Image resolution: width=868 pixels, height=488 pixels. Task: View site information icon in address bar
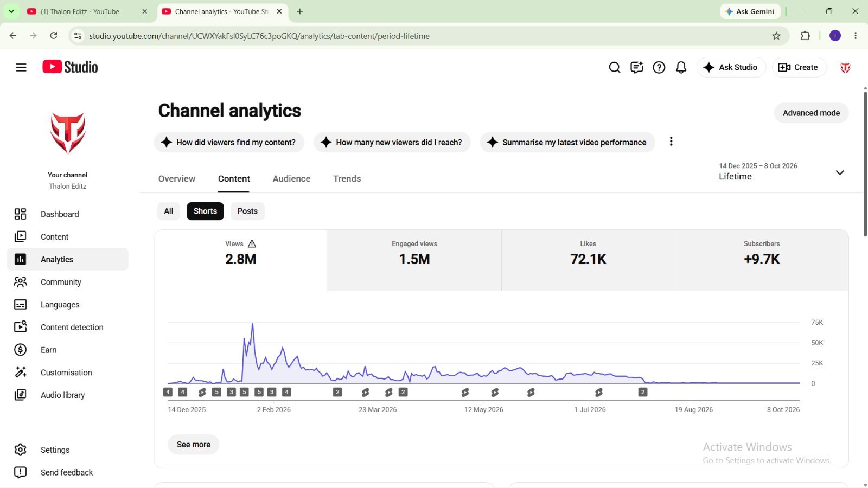pos(78,36)
